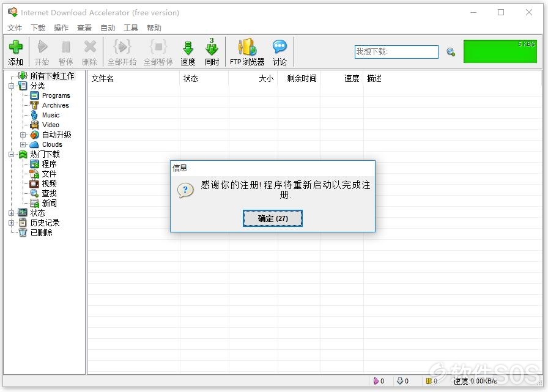Click the completed downloads arrow status icon
The image size is (548, 392).
(x=400, y=381)
